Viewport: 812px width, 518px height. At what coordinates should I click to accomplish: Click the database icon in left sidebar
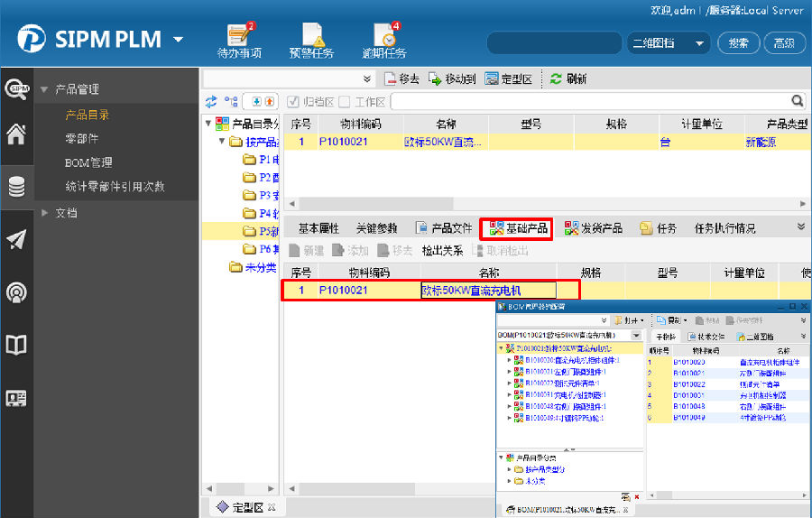[16, 187]
